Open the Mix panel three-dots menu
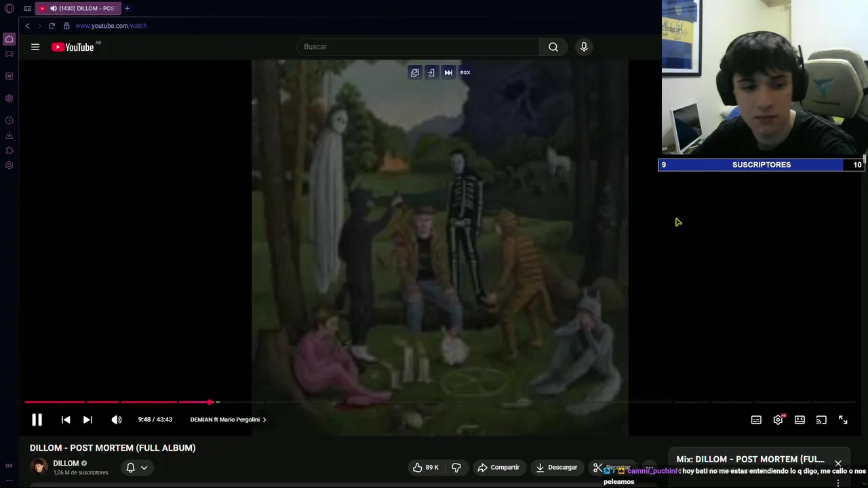The height and width of the screenshot is (488, 868). click(838, 483)
